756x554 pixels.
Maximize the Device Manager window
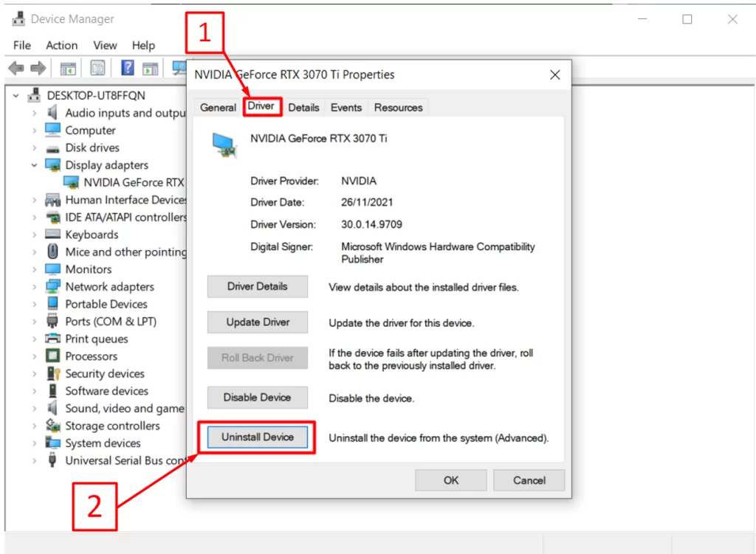(687, 19)
